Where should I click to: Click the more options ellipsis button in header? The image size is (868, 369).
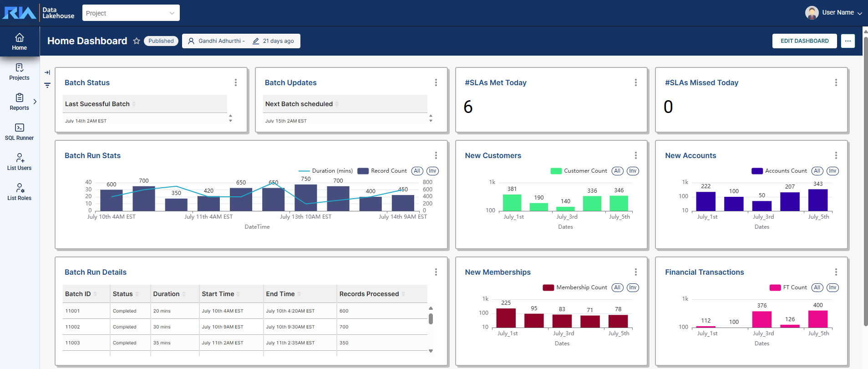click(848, 41)
